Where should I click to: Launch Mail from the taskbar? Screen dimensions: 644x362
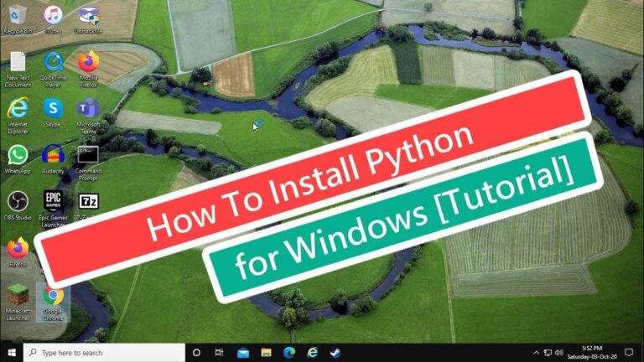242,353
